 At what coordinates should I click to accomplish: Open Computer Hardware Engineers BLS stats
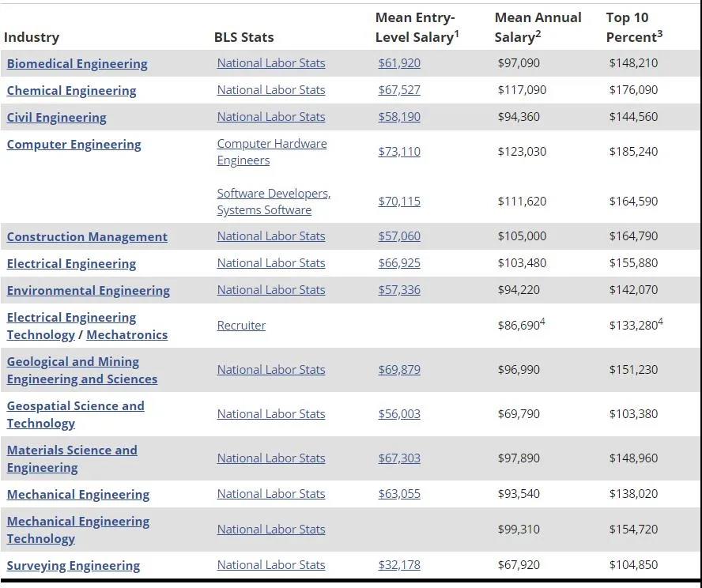(x=272, y=152)
